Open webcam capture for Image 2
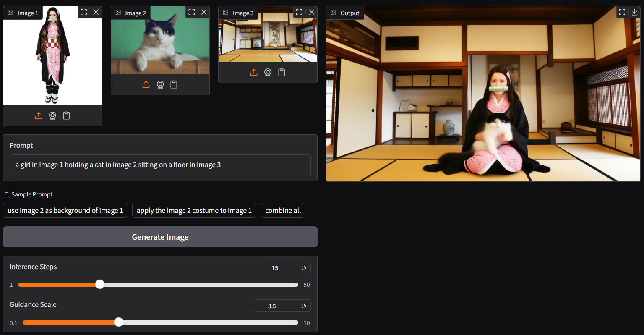 click(160, 84)
